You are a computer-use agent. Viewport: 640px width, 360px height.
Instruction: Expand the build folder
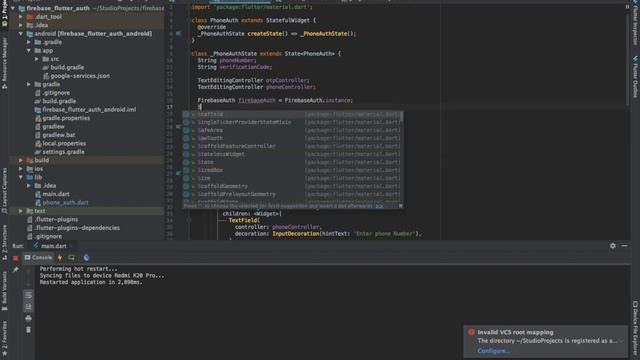point(20,160)
